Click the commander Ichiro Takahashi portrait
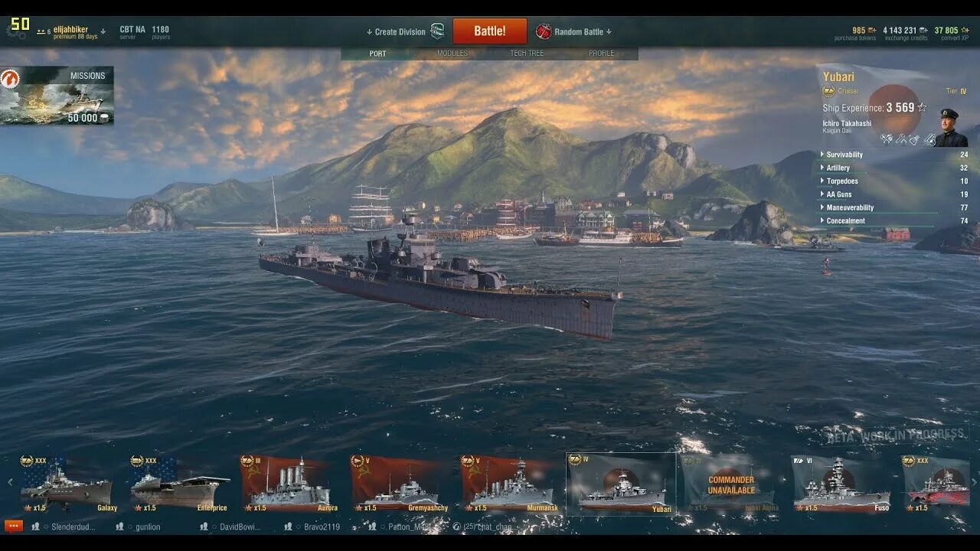This screenshot has height=551, width=980. pos(951,127)
